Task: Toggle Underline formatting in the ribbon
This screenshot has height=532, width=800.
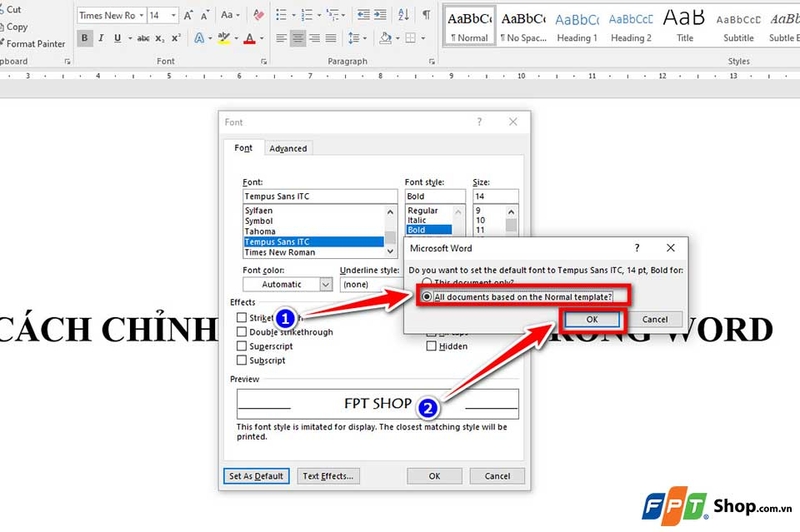Action: click(x=117, y=38)
